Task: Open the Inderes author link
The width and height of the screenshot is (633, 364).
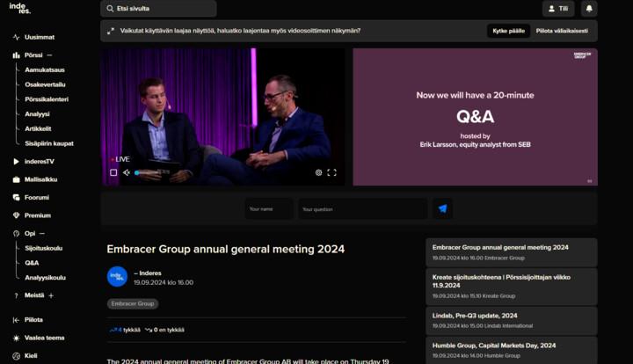Action: tap(148, 273)
